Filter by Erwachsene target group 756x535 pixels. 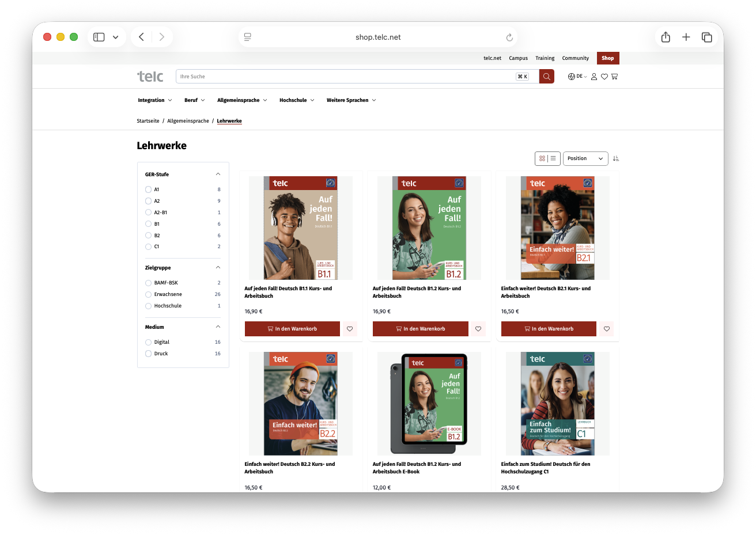click(x=148, y=294)
